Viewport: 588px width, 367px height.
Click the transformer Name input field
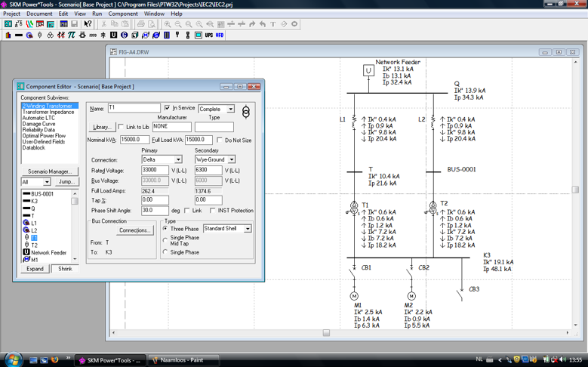[x=134, y=108]
